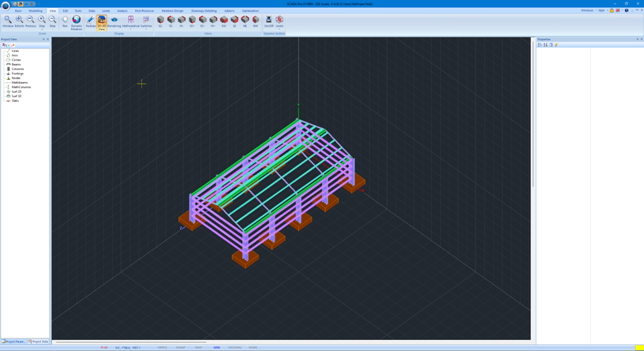Activate the Pan tool
The height and width of the screenshot is (351, 644).
click(x=65, y=22)
